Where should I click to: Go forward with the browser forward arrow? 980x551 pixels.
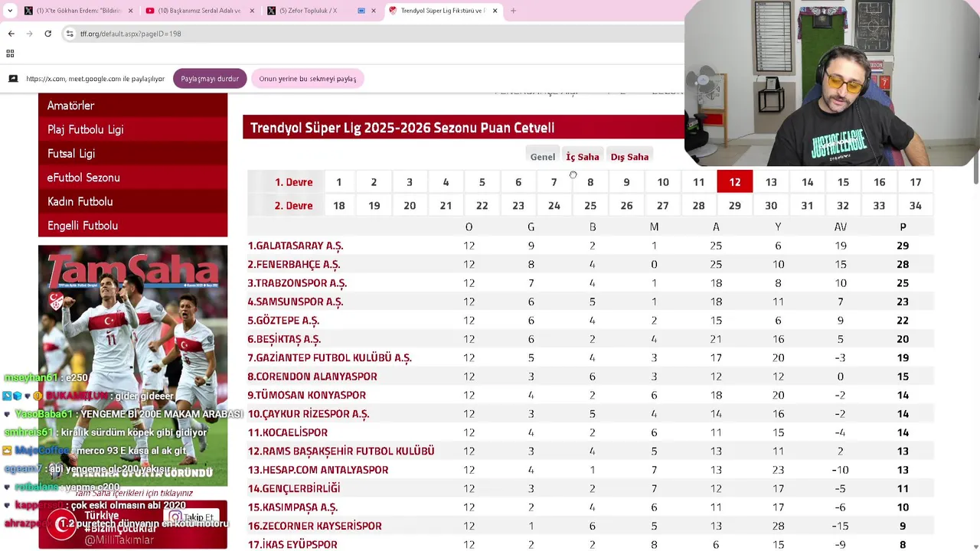[29, 34]
